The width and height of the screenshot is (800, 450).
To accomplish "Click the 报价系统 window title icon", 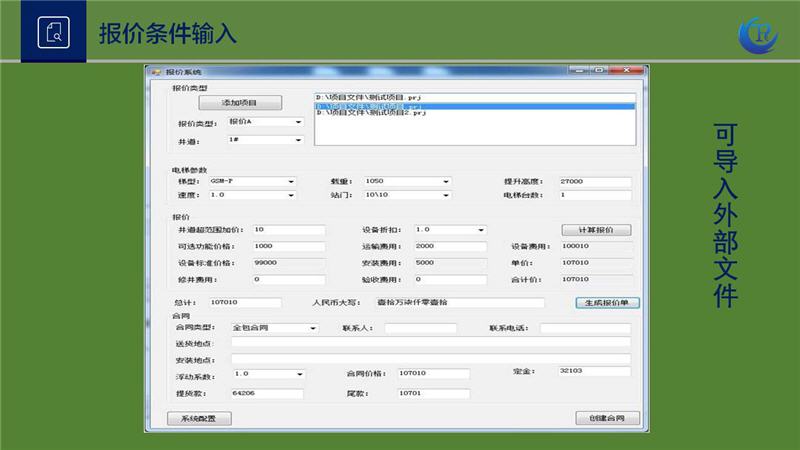I will 155,72.
